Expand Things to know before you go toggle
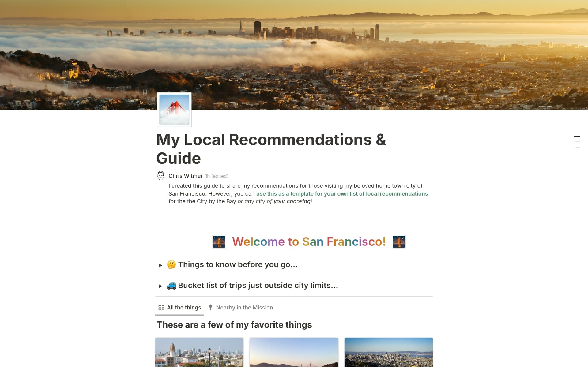The height and width of the screenshot is (367, 588). pyautogui.click(x=160, y=265)
